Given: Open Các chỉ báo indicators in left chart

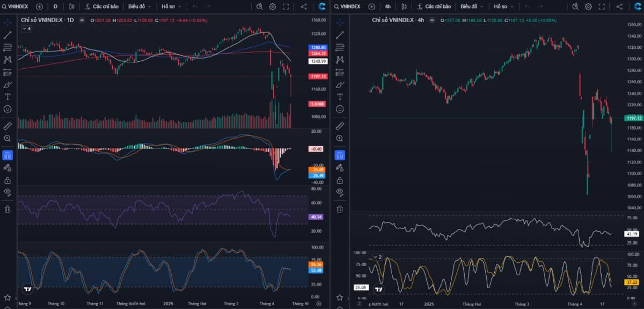Looking at the screenshot, I should click(101, 6).
